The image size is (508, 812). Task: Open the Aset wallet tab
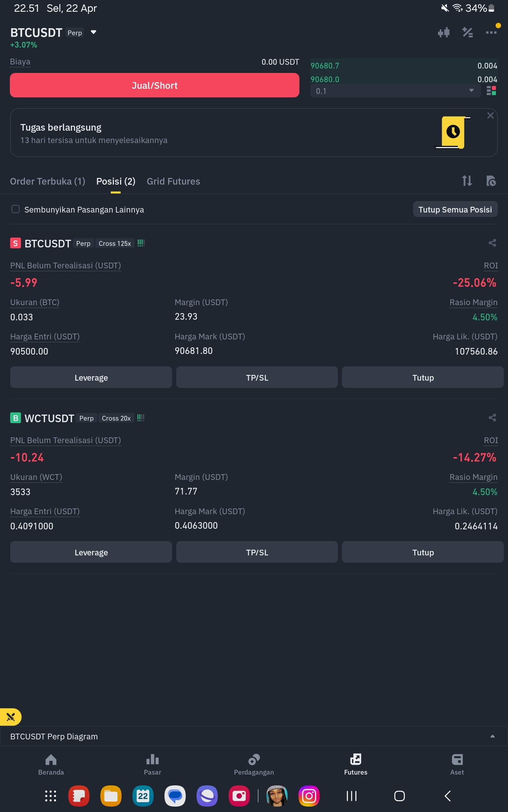(x=457, y=765)
